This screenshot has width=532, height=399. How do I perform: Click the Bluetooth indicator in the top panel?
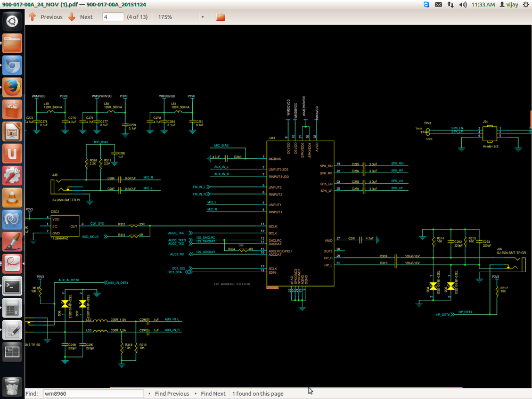(426, 5)
